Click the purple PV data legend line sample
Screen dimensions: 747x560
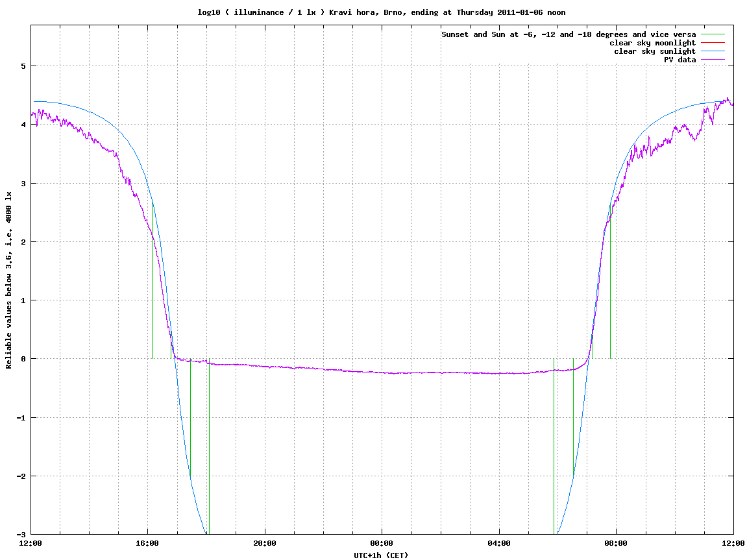pyautogui.click(x=713, y=60)
